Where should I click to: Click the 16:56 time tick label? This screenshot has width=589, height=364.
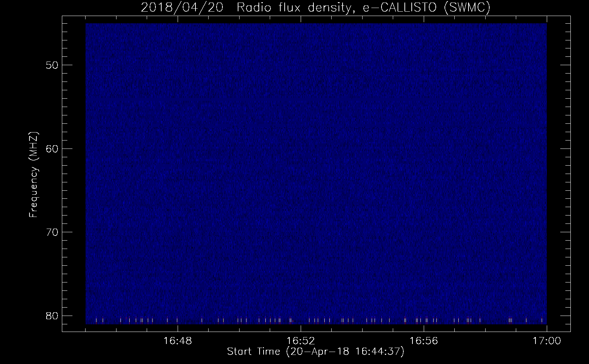click(424, 341)
